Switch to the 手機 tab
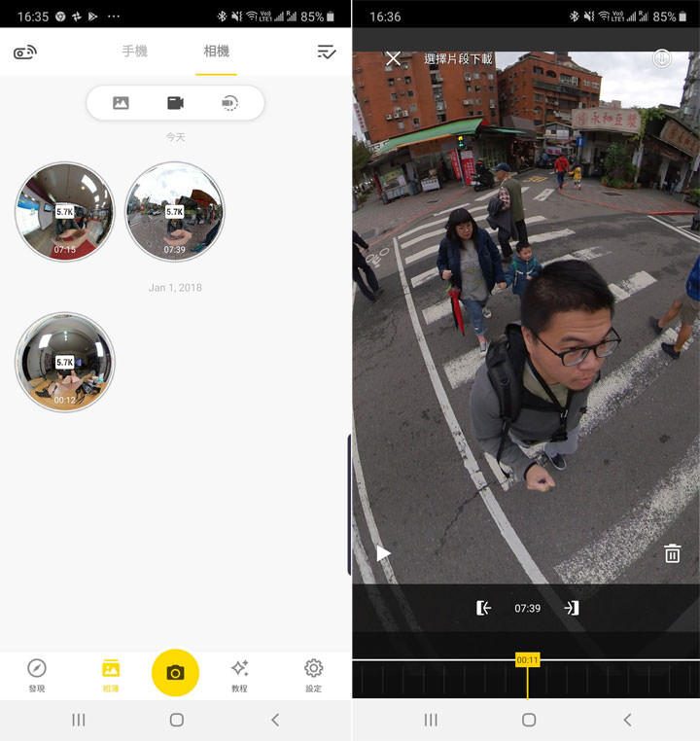The image size is (700, 741). 135,52
